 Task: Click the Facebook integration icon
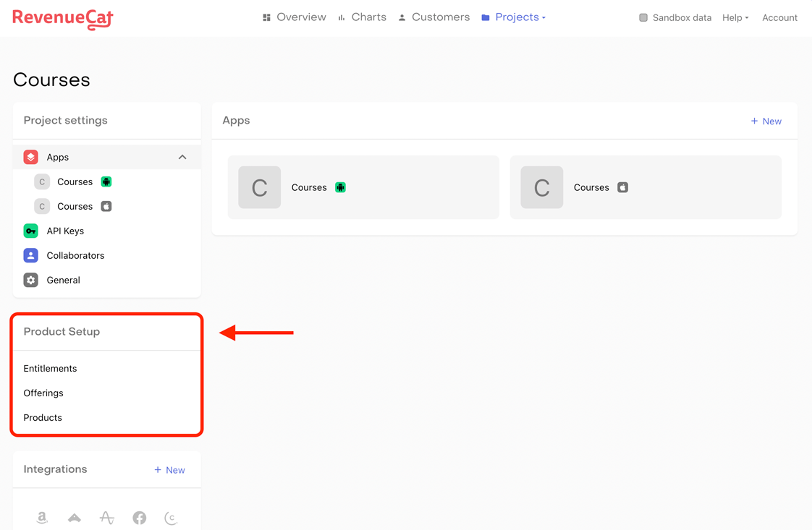click(x=139, y=517)
